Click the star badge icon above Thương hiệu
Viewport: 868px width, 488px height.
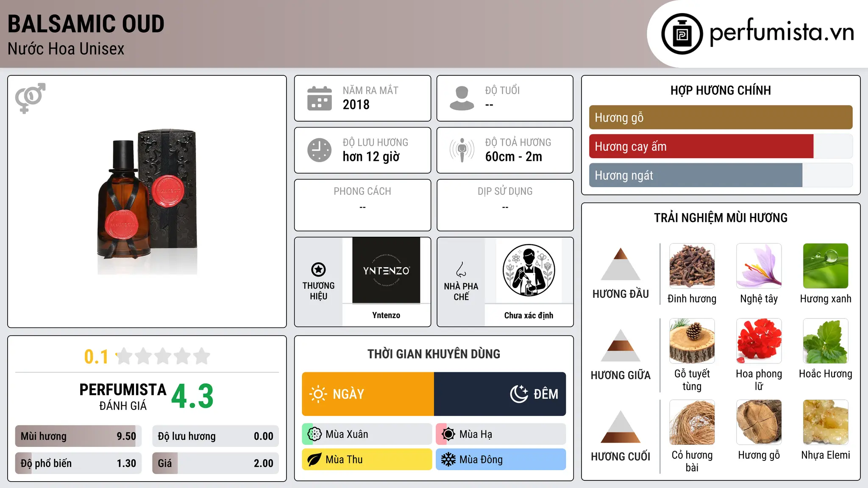(318, 269)
